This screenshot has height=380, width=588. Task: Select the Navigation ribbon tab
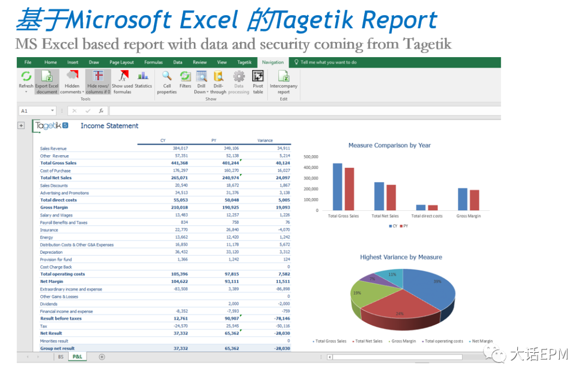tap(273, 62)
